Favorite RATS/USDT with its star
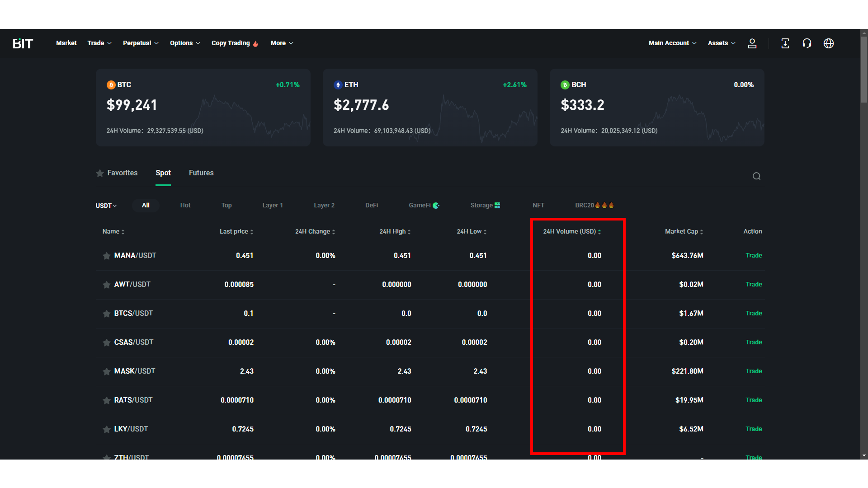 point(107,400)
